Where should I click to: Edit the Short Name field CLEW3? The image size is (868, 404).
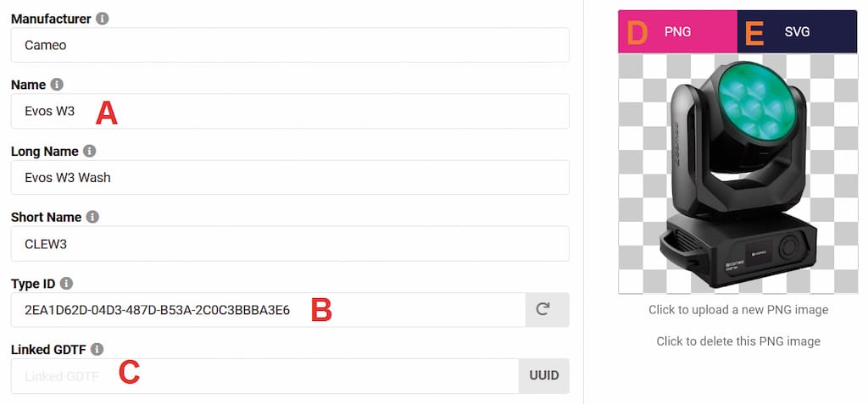288,244
